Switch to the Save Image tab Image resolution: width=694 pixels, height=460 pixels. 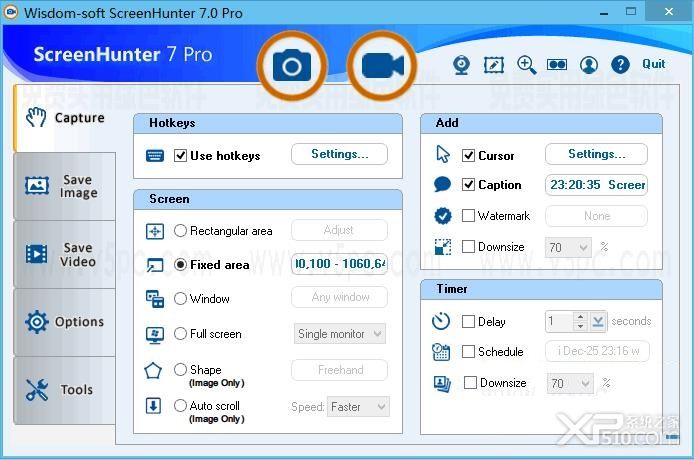(x=65, y=186)
